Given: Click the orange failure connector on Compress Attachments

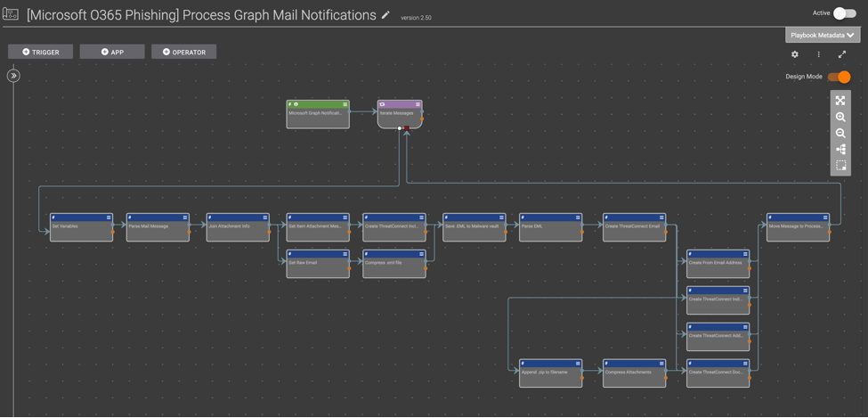Looking at the screenshot, I should [x=666, y=378].
